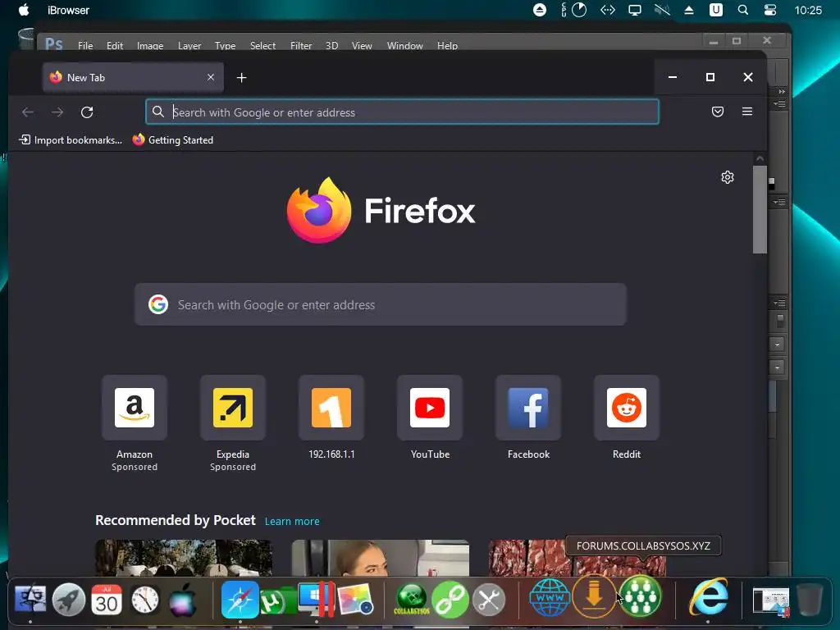Open the 192.168.1.1 shortcut tile

(331, 408)
